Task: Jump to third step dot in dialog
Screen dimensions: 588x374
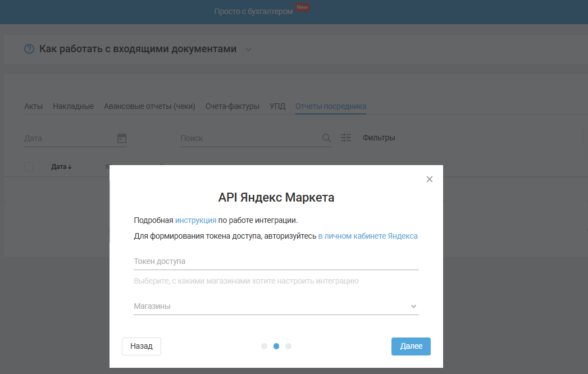Action: [x=288, y=346]
